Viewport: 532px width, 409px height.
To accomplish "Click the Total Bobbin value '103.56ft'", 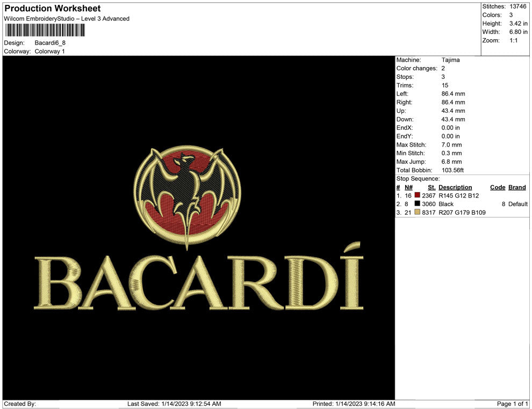I will point(452,170).
